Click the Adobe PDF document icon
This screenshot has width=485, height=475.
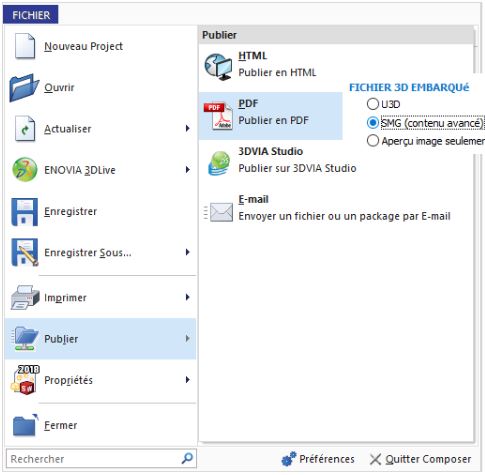(x=218, y=116)
